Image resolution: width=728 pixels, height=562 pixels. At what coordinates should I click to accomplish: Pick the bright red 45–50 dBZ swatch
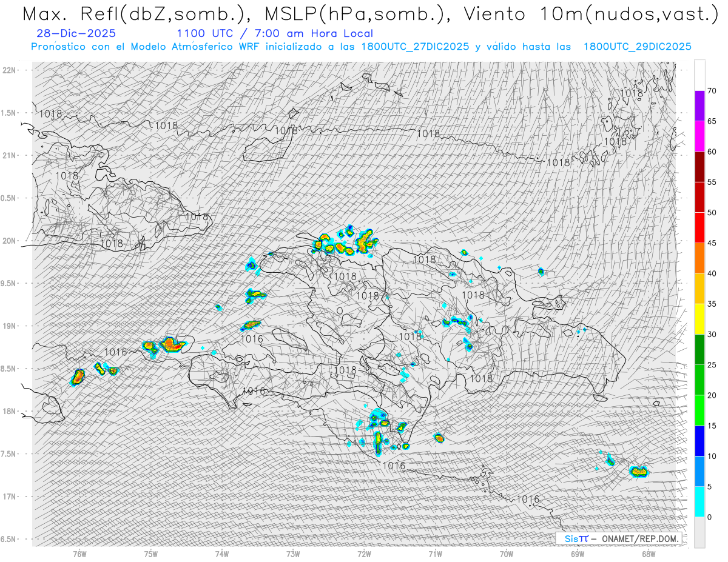[x=699, y=228]
